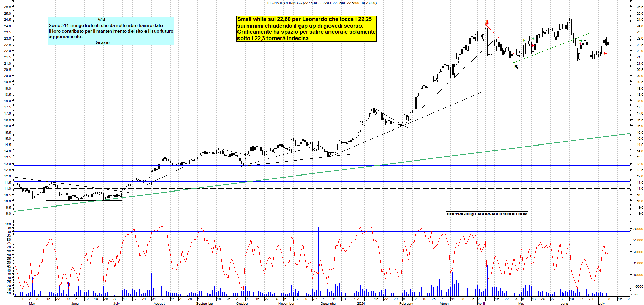Click the '514' heading in the cyan box
This screenshot has width=644, height=305.
click(x=102, y=20)
